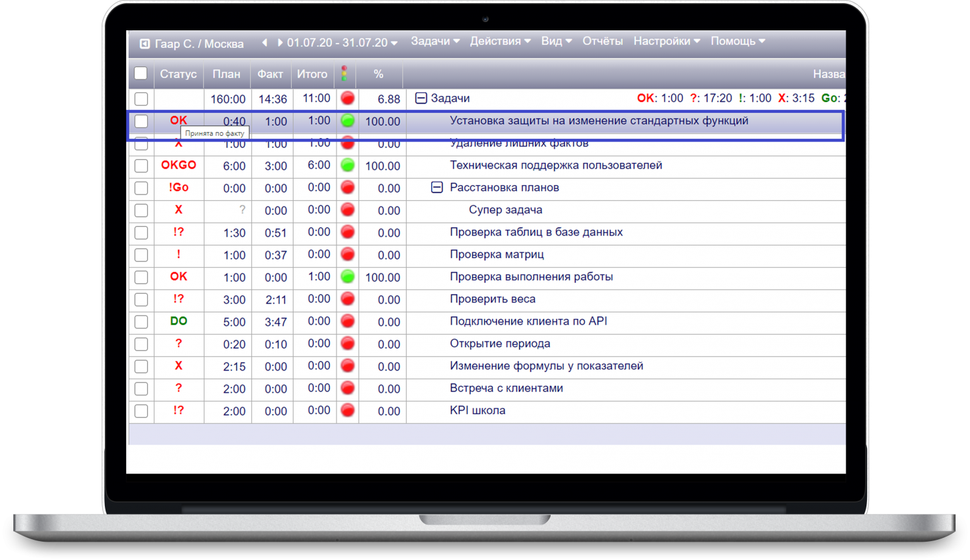Click the !Go status of Расстановка планов
Image resolution: width=970 pixels, height=560 pixels.
pos(179,188)
